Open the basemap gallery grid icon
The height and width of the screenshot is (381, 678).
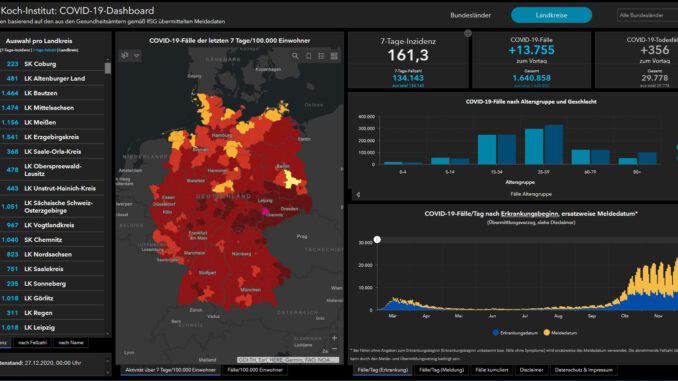point(334,56)
